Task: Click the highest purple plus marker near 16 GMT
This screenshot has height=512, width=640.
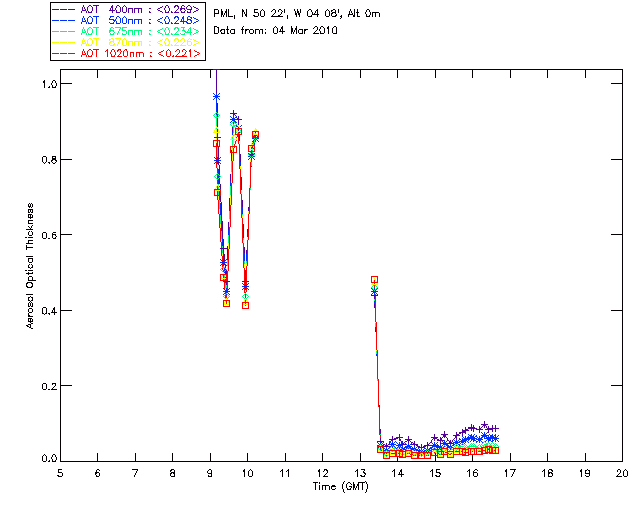Action: click(485, 425)
